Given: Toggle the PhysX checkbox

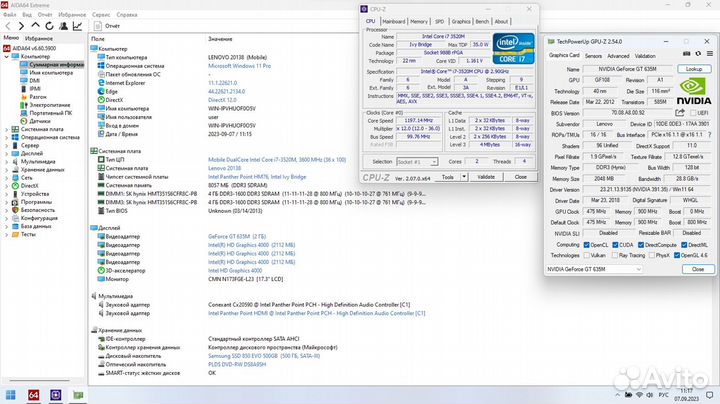Looking at the screenshot, I should click(x=652, y=255).
